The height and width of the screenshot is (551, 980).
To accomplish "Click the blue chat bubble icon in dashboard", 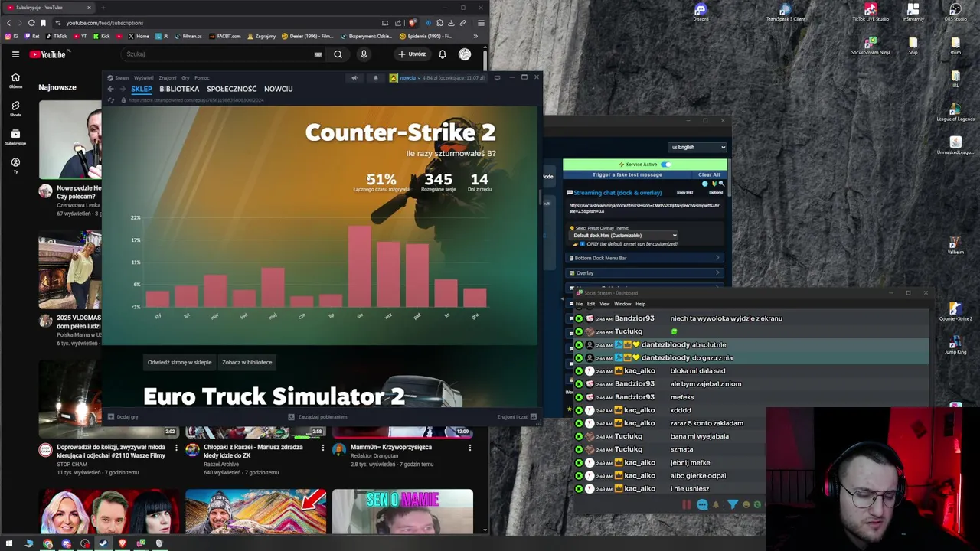I will pyautogui.click(x=702, y=504).
